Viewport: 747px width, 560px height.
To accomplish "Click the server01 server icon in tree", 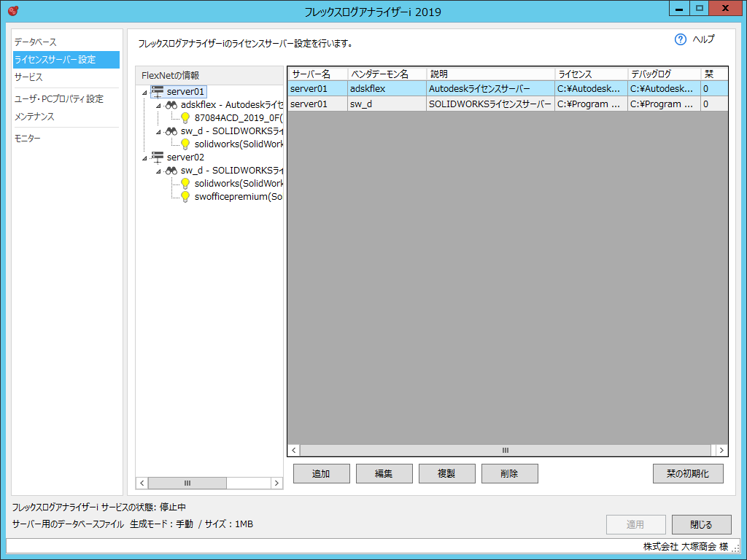I will pyautogui.click(x=158, y=92).
